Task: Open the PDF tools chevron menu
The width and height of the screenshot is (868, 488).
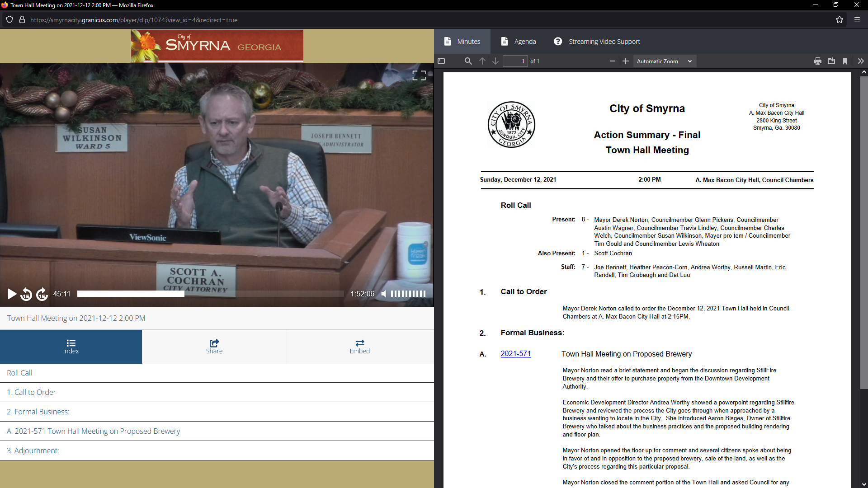Action: tap(860, 61)
